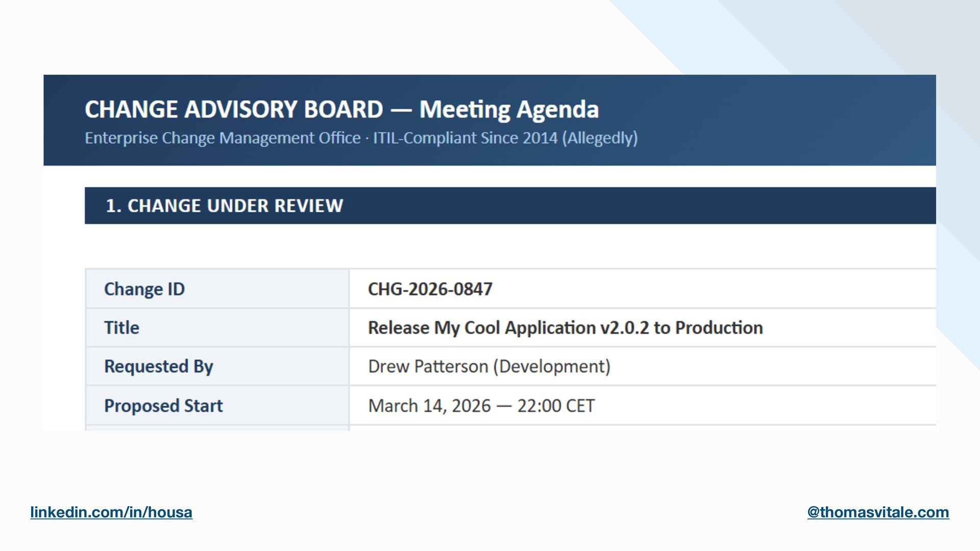Screen dimensions: 980x551
Task: Click the Meeting Agenda text in header
Action: point(509,110)
